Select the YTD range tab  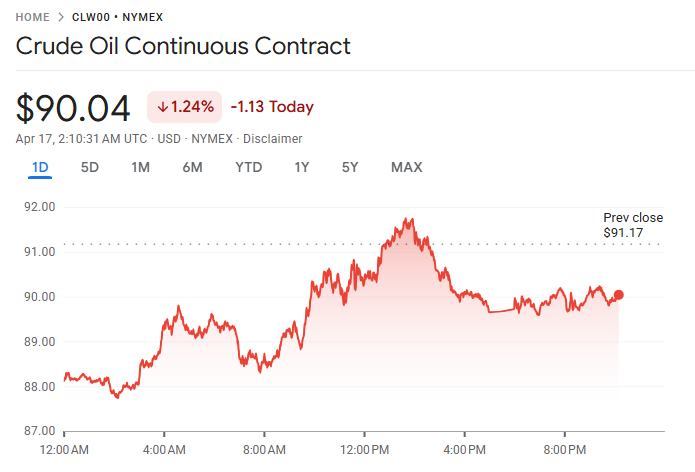pos(248,167)
